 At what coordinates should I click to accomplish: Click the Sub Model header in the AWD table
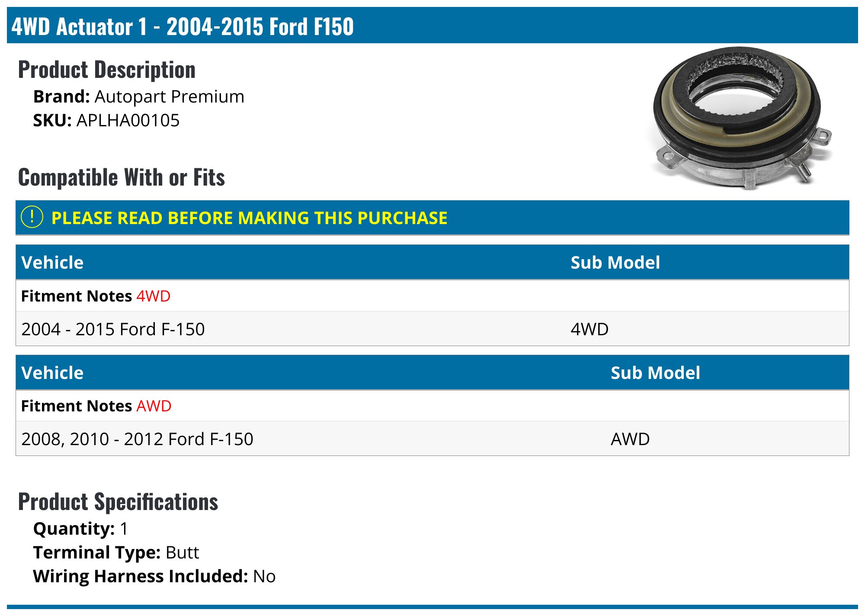pyautogui.click(x=655, y=373)
